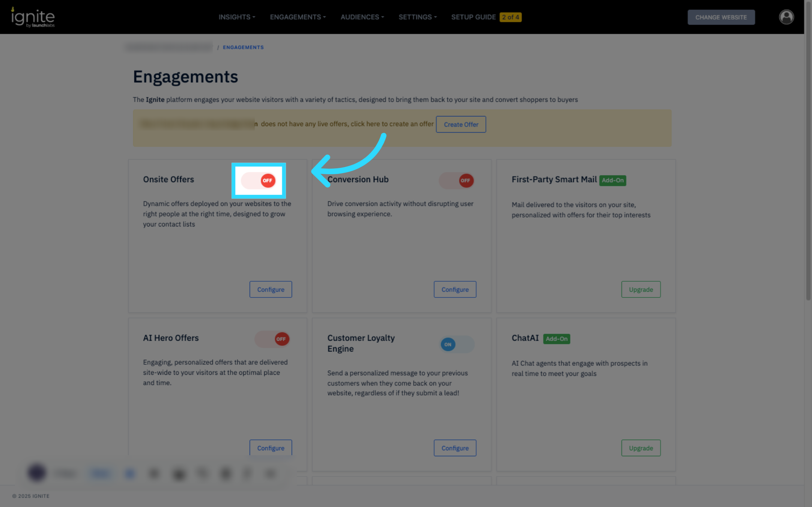Open the Settings menu
The width and height of the screenshot is (812, 507).
(417, 17)
